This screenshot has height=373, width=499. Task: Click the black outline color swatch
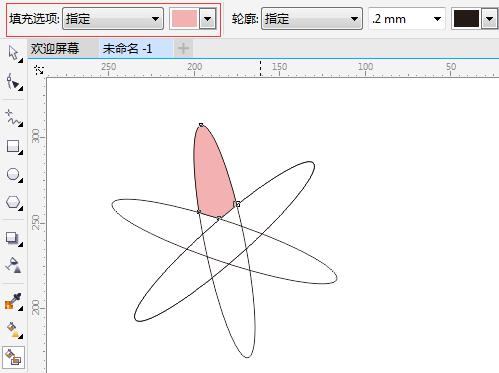pyautogui.click(x=466, y=19)
